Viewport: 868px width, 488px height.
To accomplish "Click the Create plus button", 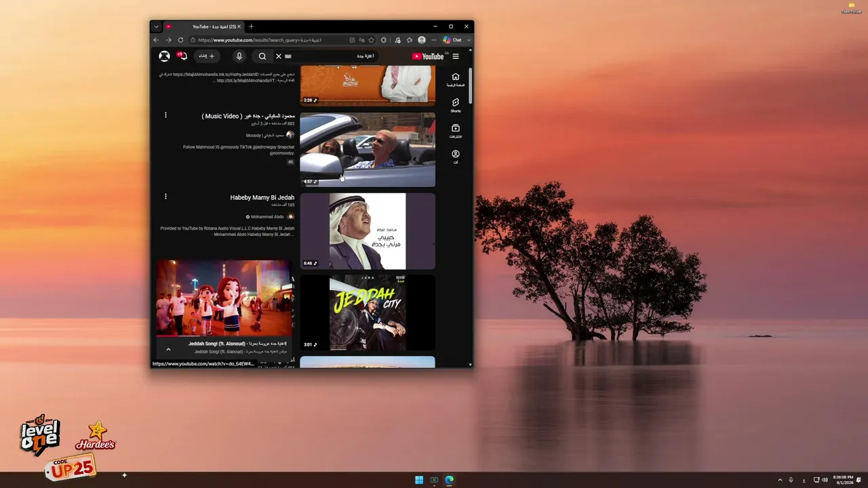I will pyautogui.click(x=207, y=56).
